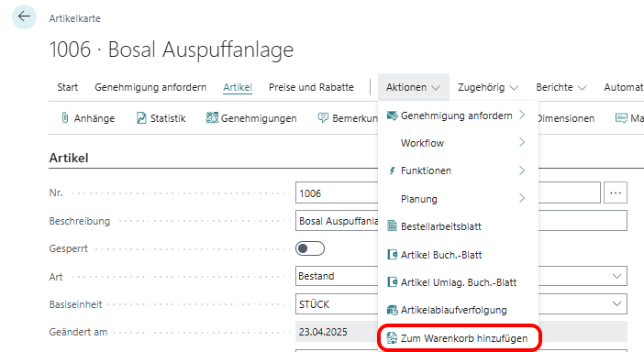Expand the Basiseinheit dropdown arrow
Image resolution: width=644 pixels, height=352 pixels.
click(616, 304)
